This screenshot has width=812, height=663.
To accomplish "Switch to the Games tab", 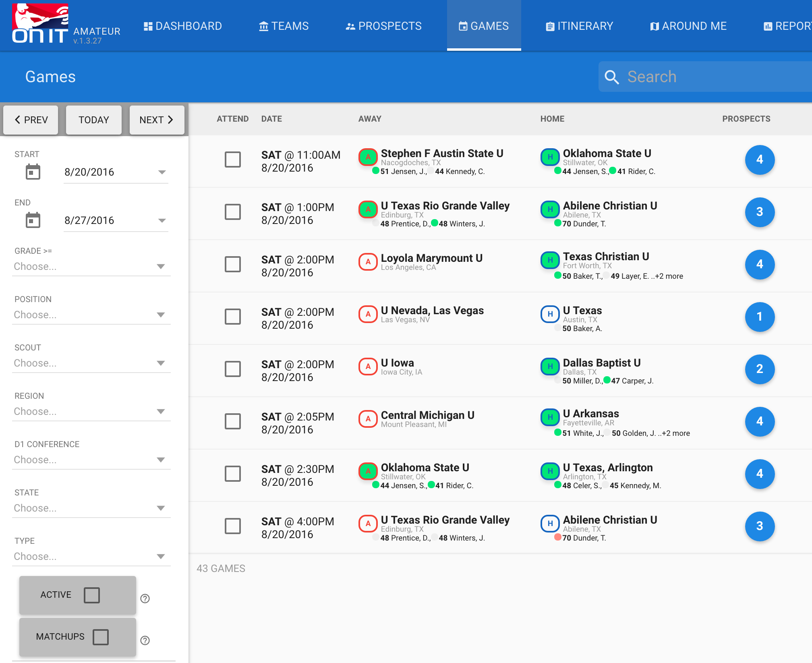I will pos(484,26).
